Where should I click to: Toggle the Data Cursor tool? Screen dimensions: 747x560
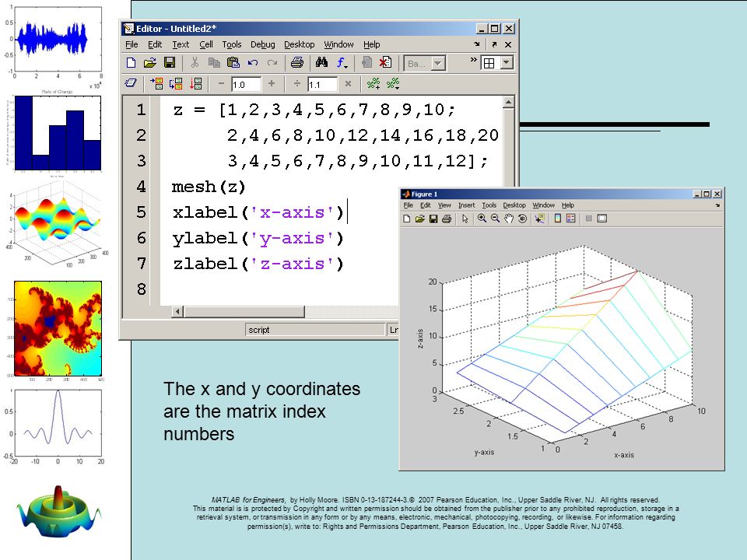coord(539,219)
